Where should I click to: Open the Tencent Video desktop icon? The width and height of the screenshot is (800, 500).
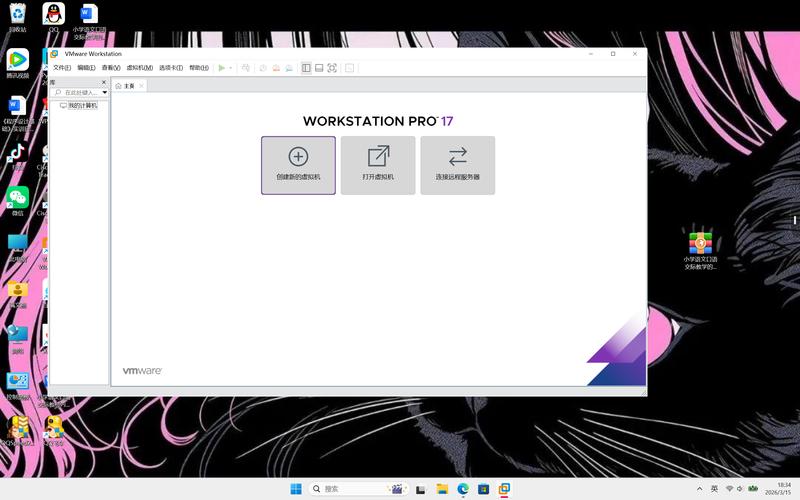18,64
